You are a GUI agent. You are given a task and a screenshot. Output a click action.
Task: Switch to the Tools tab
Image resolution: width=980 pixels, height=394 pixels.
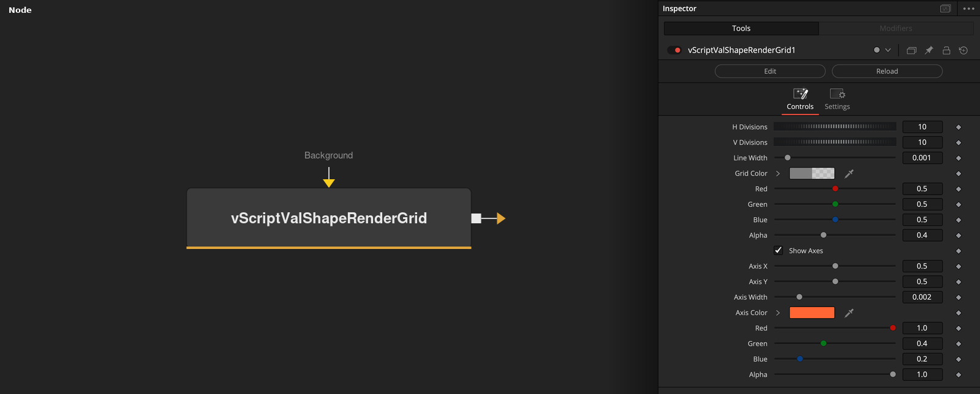[741, 28]
